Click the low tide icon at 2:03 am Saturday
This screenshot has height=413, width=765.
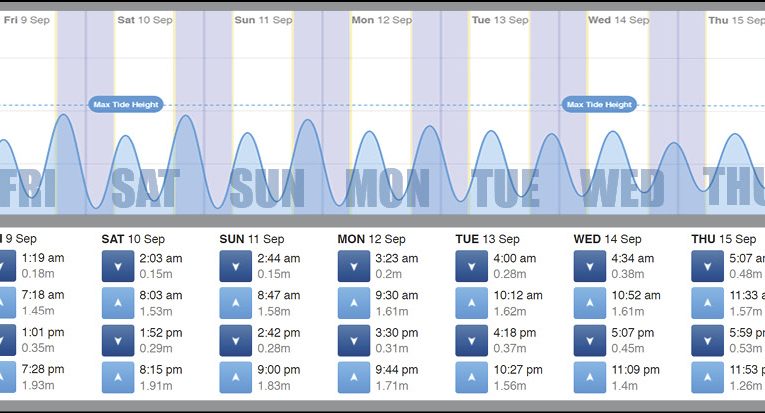tap(117, 265)
